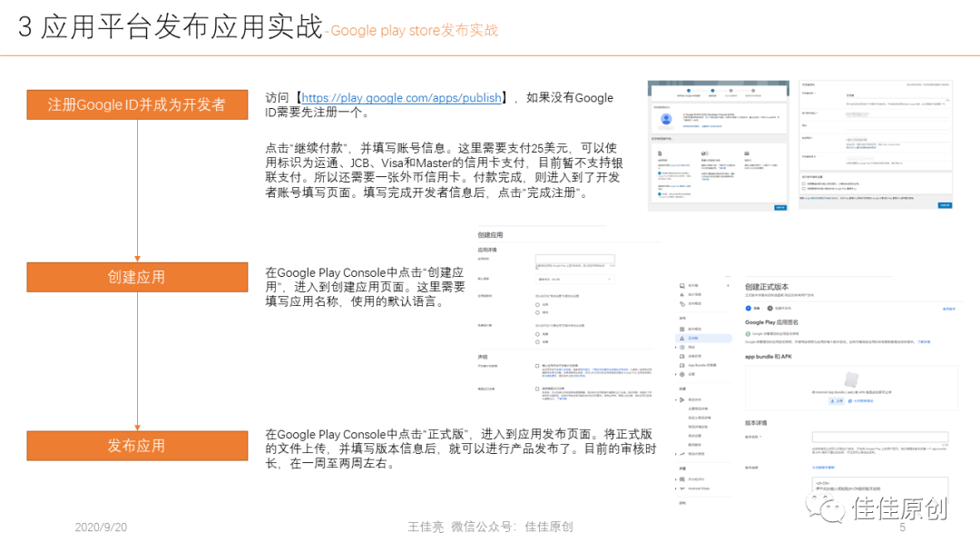Select highlighted 正式版 item in console sidebar
The width and height of the screenshot is (980, 552).
point(704,339)
